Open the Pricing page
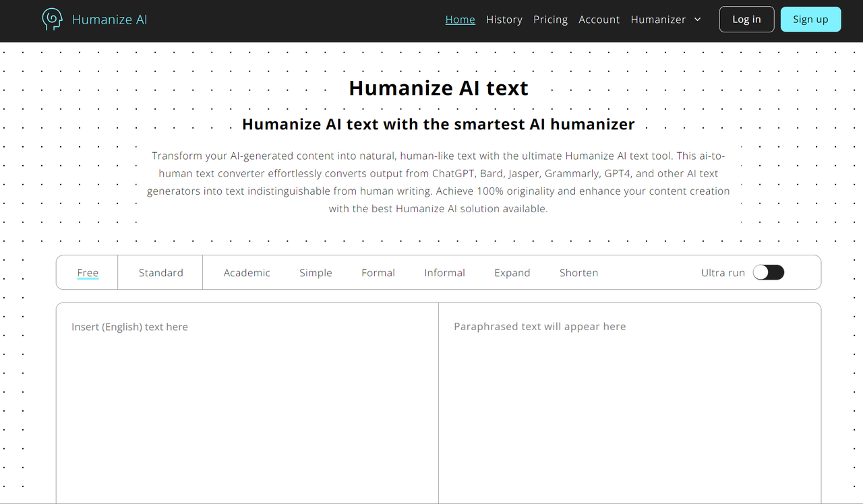Viewport: 863px width, 504px height. (x=550, y=20)
